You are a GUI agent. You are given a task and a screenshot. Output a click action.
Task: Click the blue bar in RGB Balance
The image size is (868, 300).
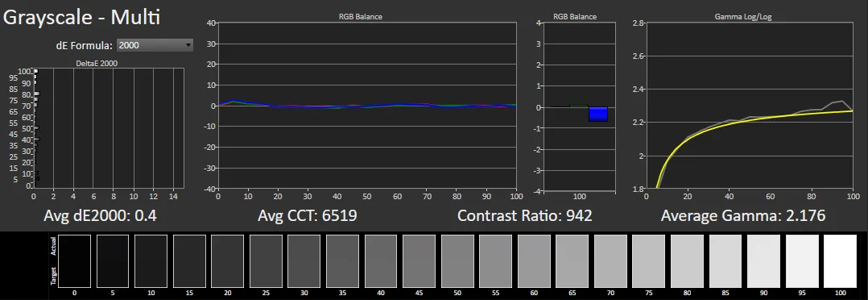click(x=598, y=115)
